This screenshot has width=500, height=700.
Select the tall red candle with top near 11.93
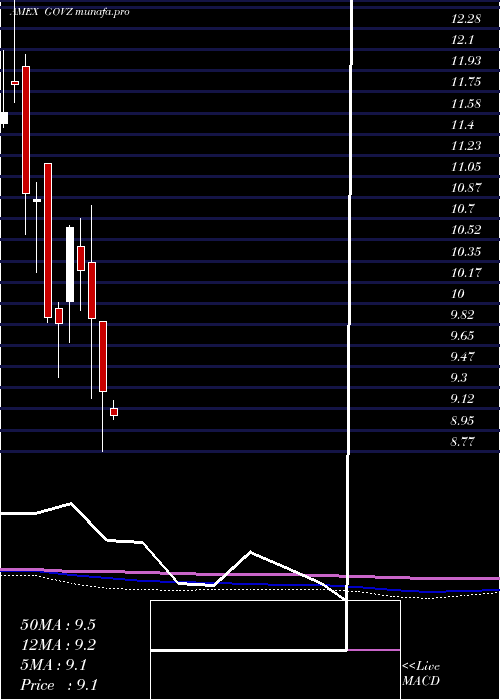click(x=26, y=130)
